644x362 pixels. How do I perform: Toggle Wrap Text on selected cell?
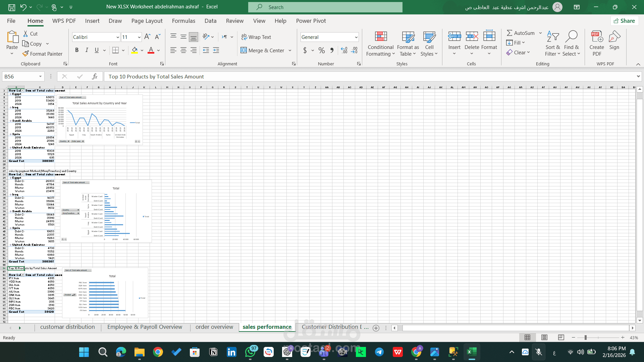point(256,37)
